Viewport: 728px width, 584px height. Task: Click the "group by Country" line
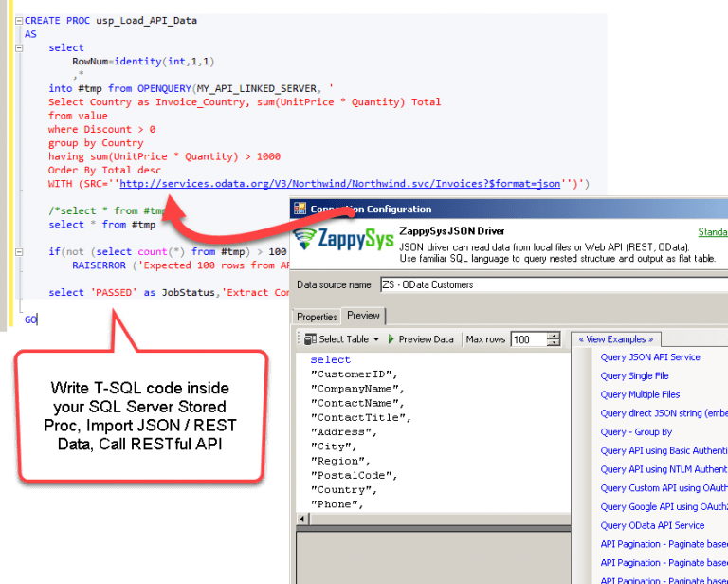[x=96, y=143]
